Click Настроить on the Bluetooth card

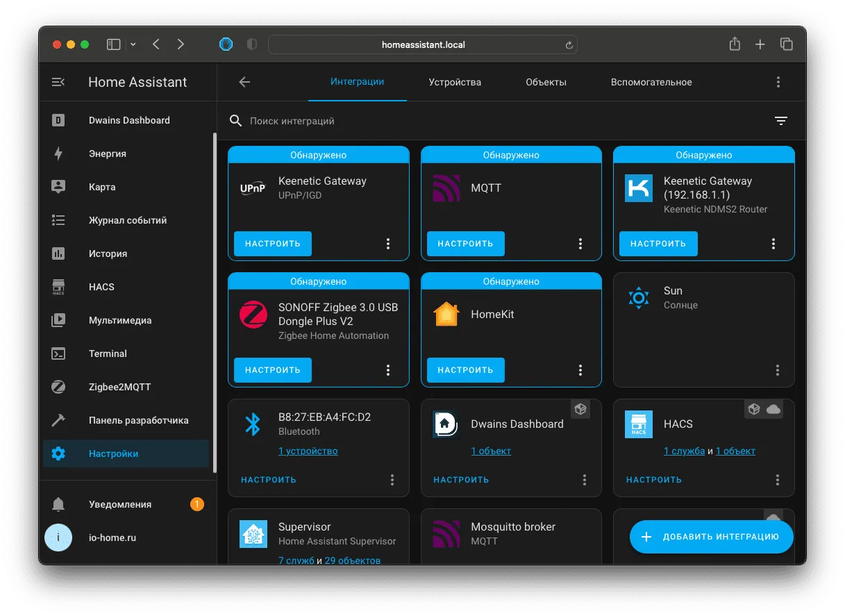click(269, 480)
